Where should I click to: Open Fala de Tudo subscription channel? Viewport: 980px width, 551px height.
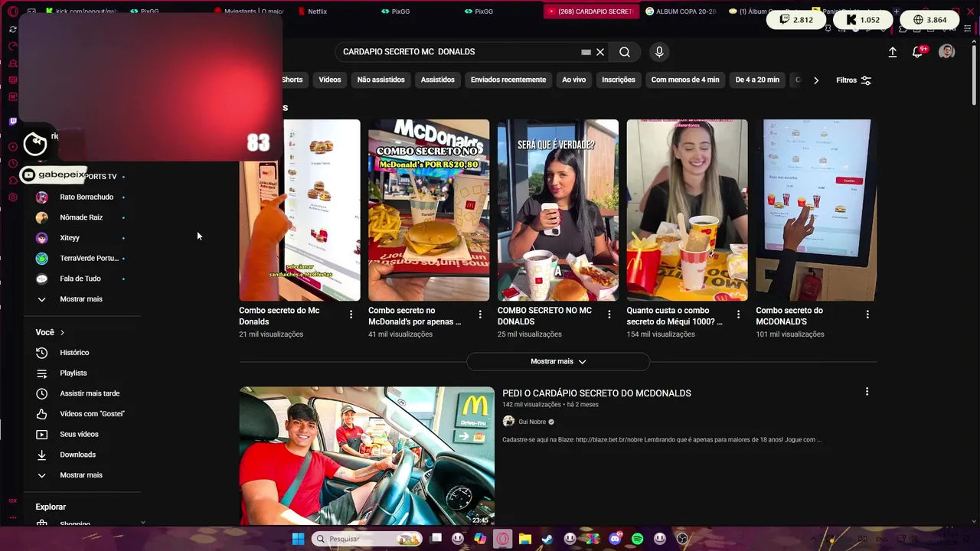point(82,279)
